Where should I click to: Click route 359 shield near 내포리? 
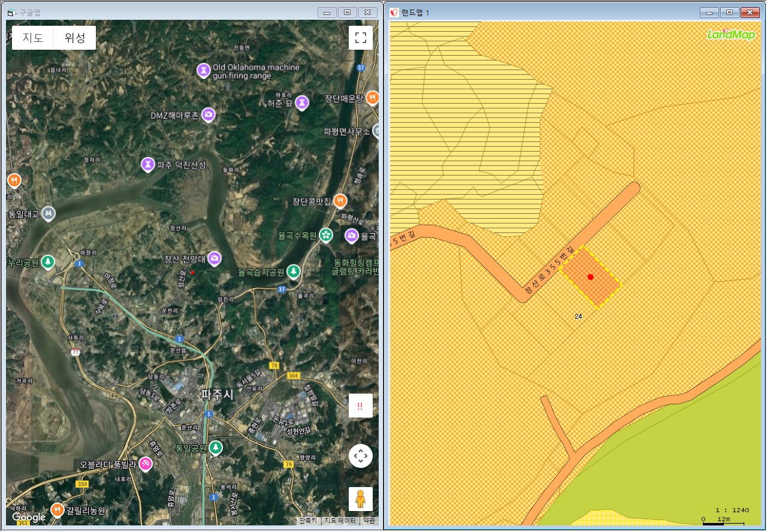82,484
